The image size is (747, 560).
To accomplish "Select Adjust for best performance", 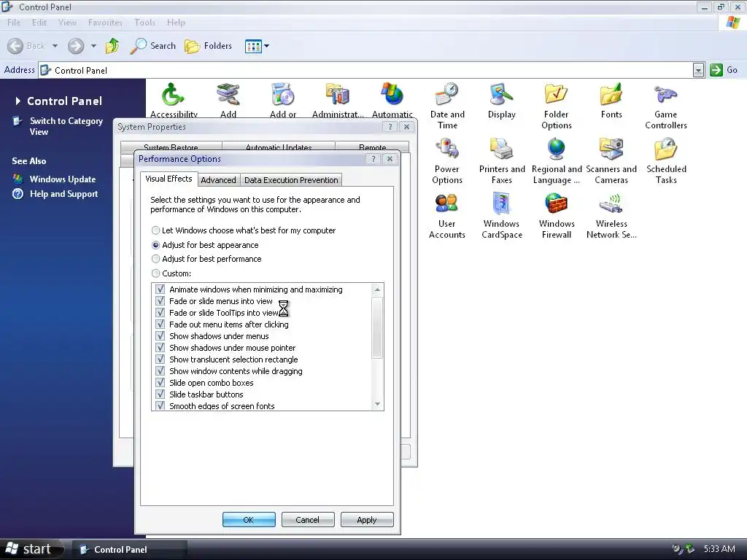I will pos(155,259).
